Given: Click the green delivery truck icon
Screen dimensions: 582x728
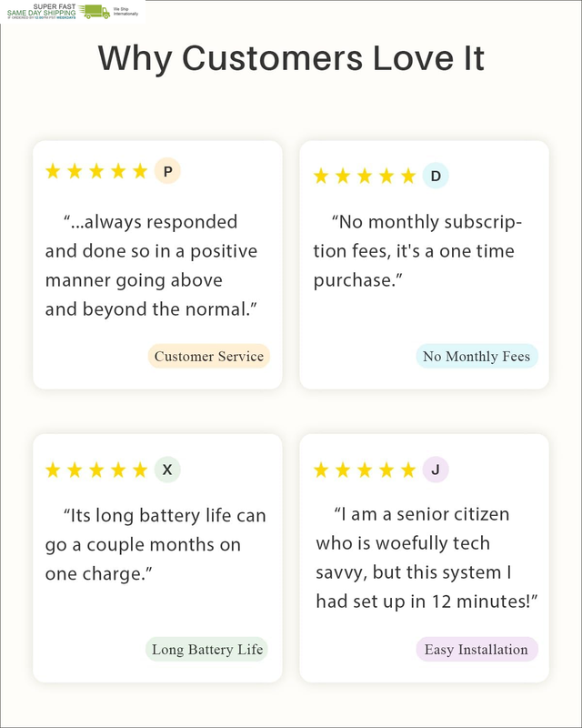Looking at the screenshot, I should [x=95, y=12].
